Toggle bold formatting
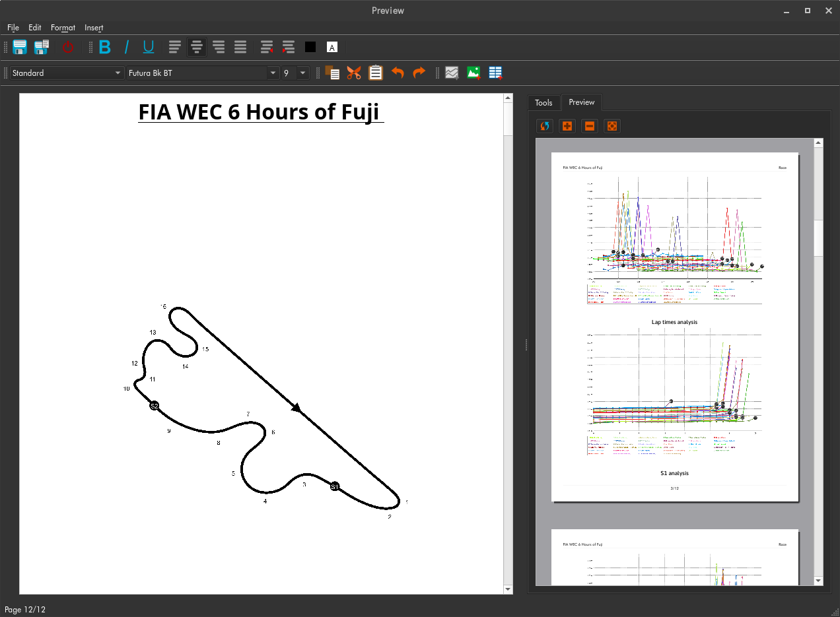840x617 pixels. point(105,47)
